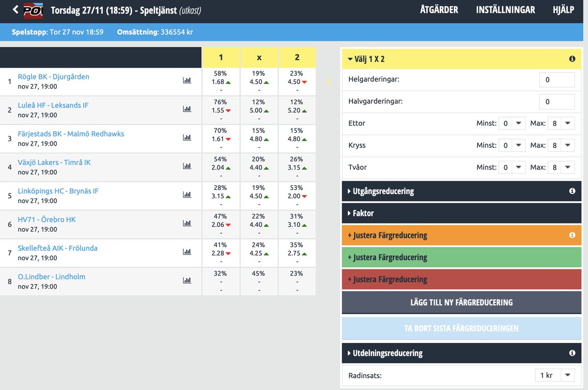Open Tvåor Max dropdown
588x390 pixels.
coord(562,168)
